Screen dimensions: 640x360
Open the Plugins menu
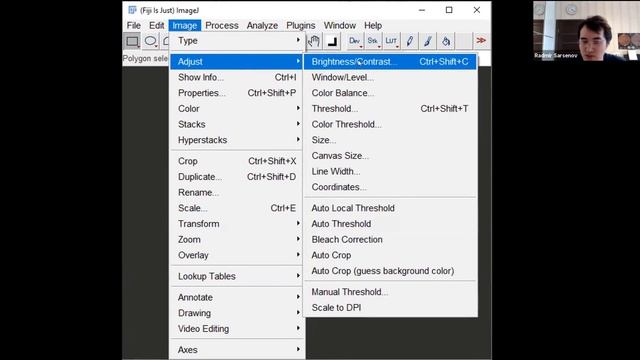pos(301,25)
